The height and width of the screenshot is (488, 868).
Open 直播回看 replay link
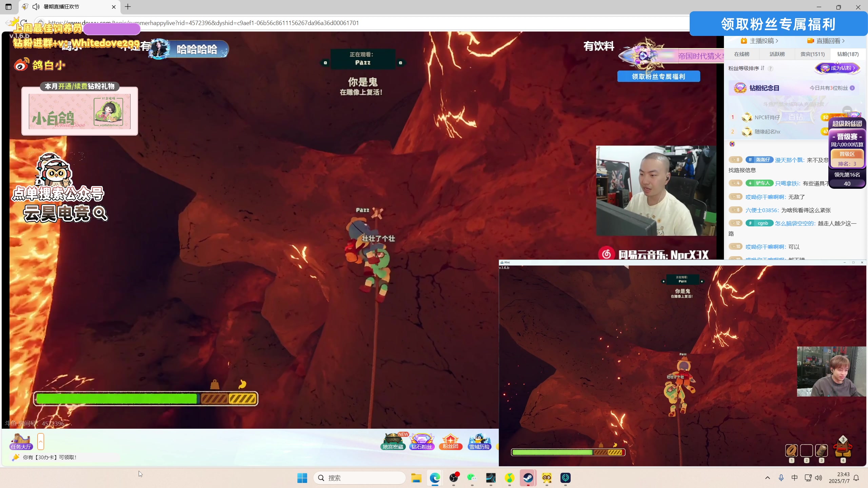point(826,41)
